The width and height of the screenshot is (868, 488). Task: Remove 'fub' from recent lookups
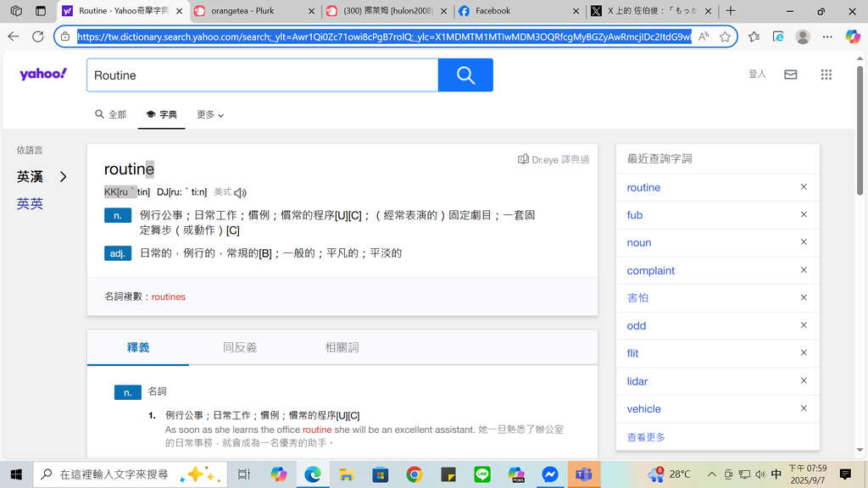[x=804, y=215]
